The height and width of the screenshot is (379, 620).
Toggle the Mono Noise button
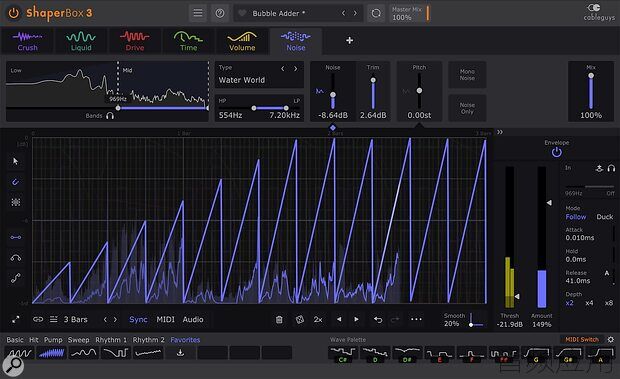coord(467,75)
